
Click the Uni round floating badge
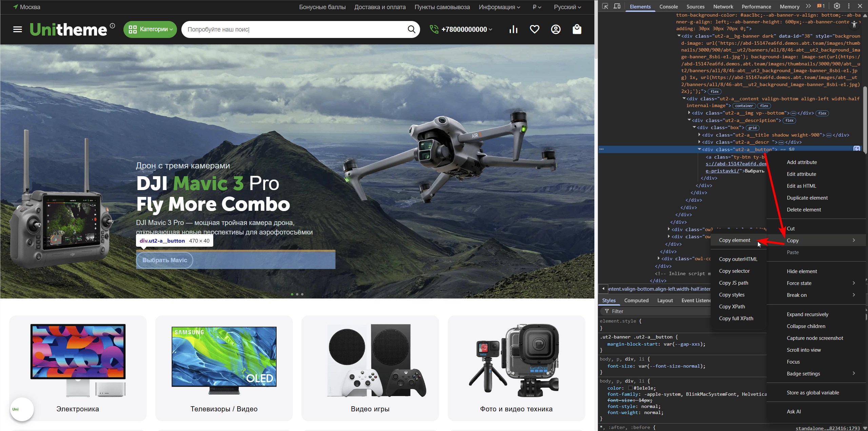click(x=22, y=409)
